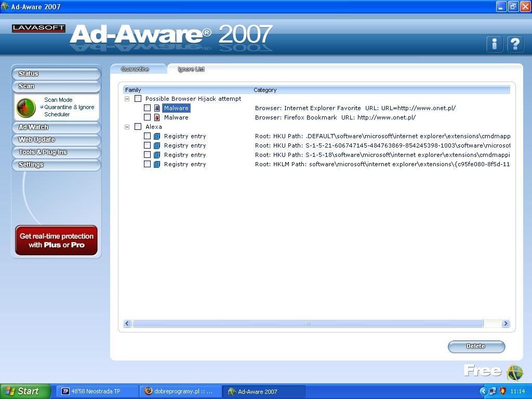Open the Scan section
Viewport: 532px width, 399px height.
pyautogui.click(x=56, y=86)
